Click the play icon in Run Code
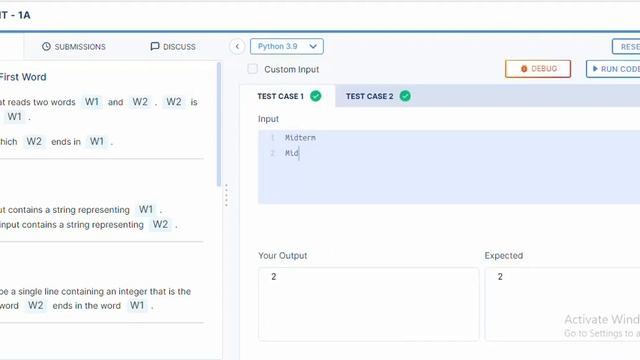Screen dimensions: 640x360 tap(595, 69)
